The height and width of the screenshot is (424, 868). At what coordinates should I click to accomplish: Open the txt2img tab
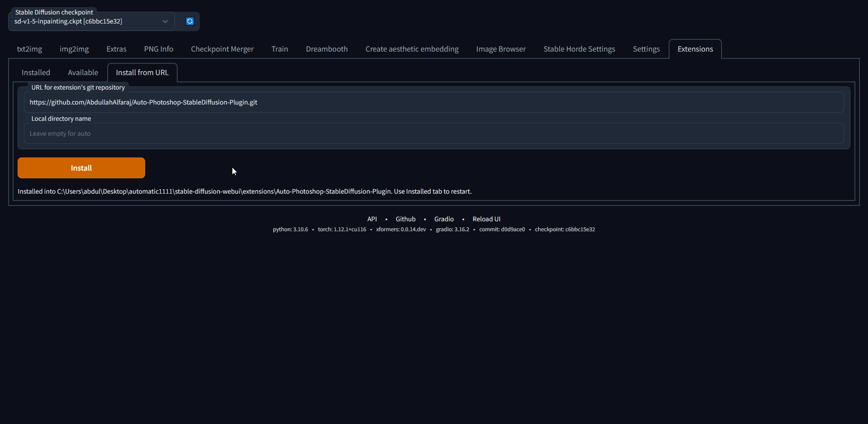[29, 49]
